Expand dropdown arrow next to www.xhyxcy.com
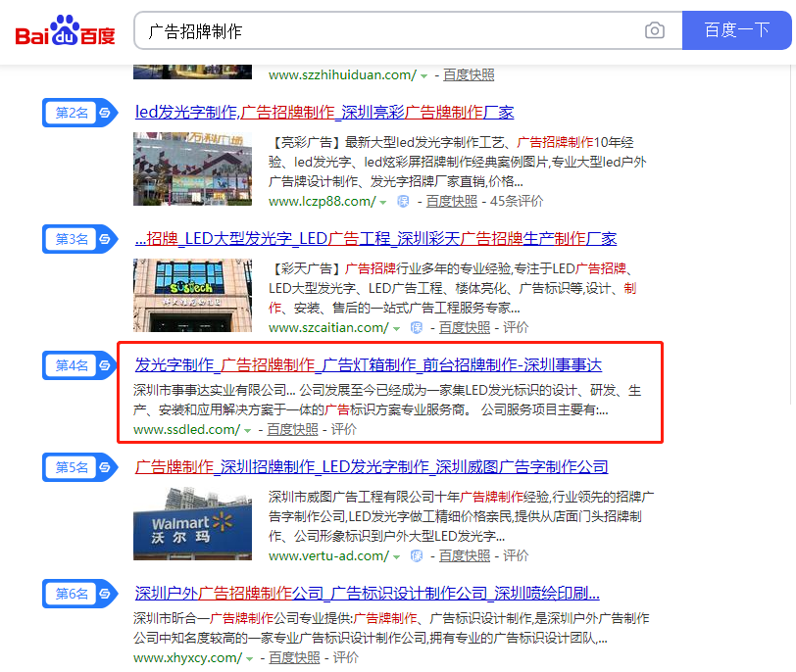796x672 pixels. click(x=250, y=659)
